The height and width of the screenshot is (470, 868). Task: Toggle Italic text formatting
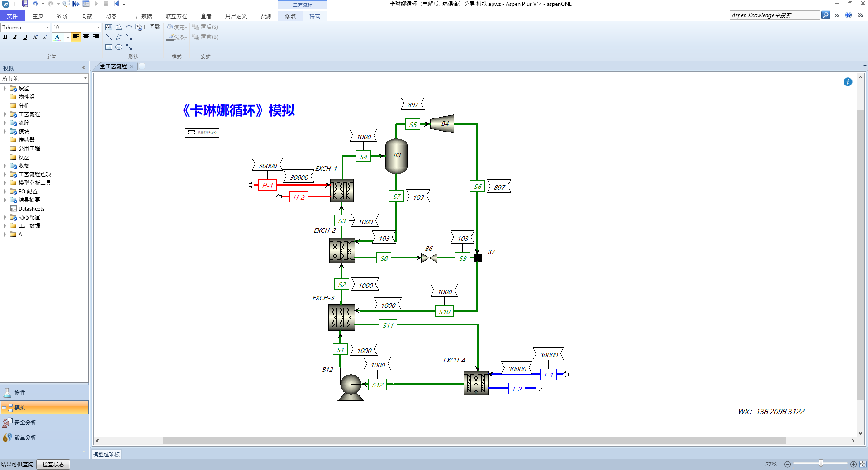[x=15, y=37]
